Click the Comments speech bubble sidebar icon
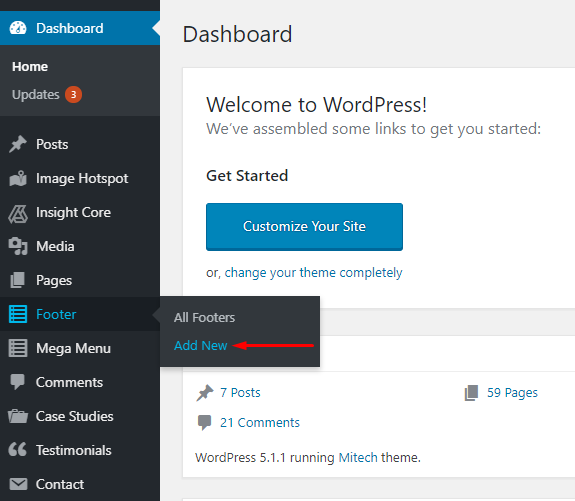 tap(18, 381)
